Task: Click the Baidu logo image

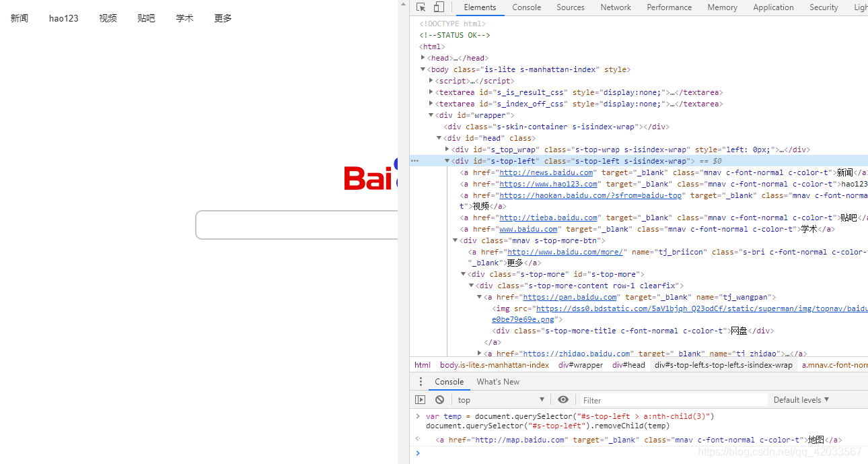Action: tap(371, 175)
